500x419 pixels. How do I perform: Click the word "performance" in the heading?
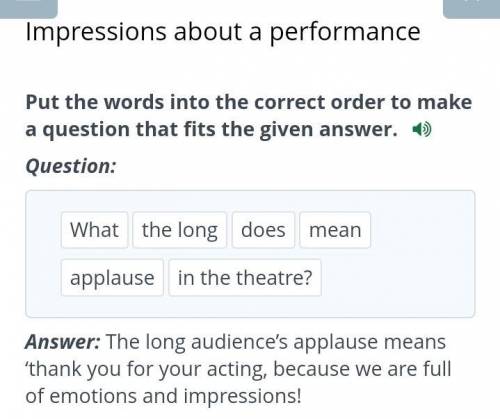(x=345, y=32)
